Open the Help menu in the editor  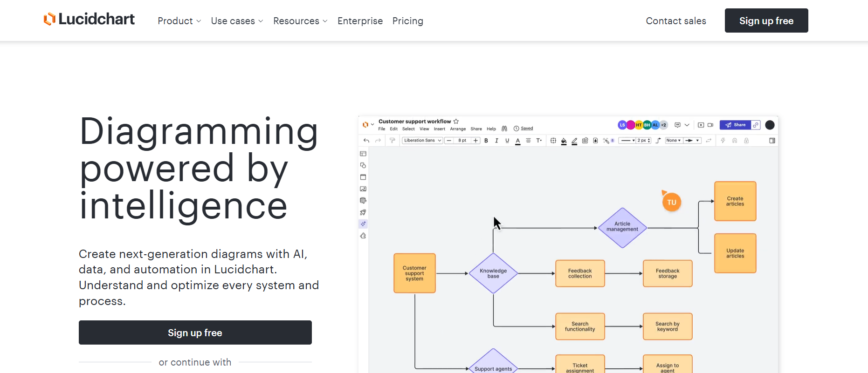point(491,129)
